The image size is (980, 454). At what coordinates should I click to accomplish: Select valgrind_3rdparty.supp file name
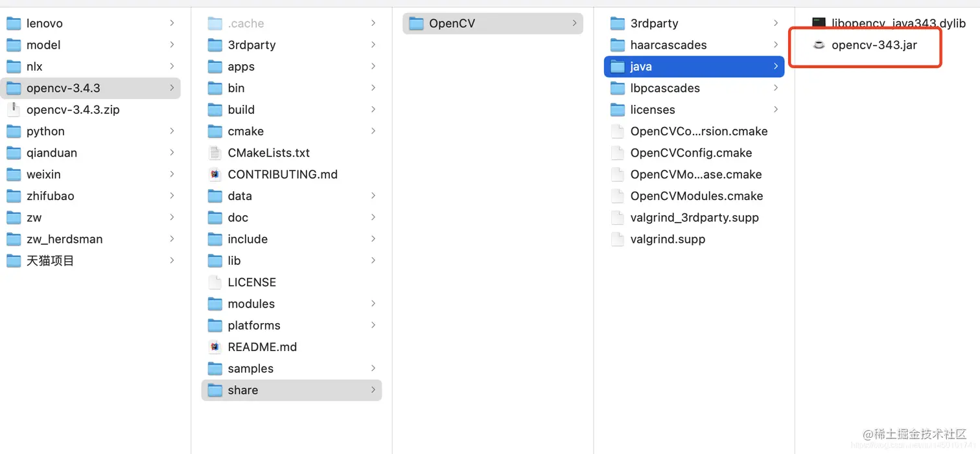[694, 218]
